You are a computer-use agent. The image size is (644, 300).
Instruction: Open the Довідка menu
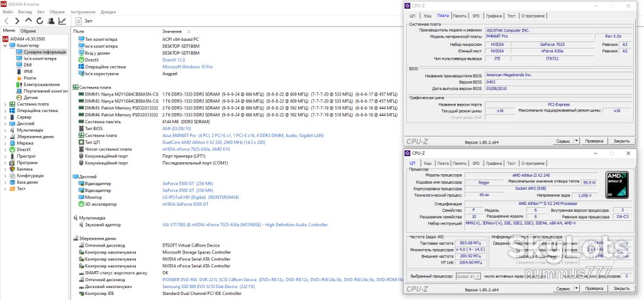coord(108,12)
